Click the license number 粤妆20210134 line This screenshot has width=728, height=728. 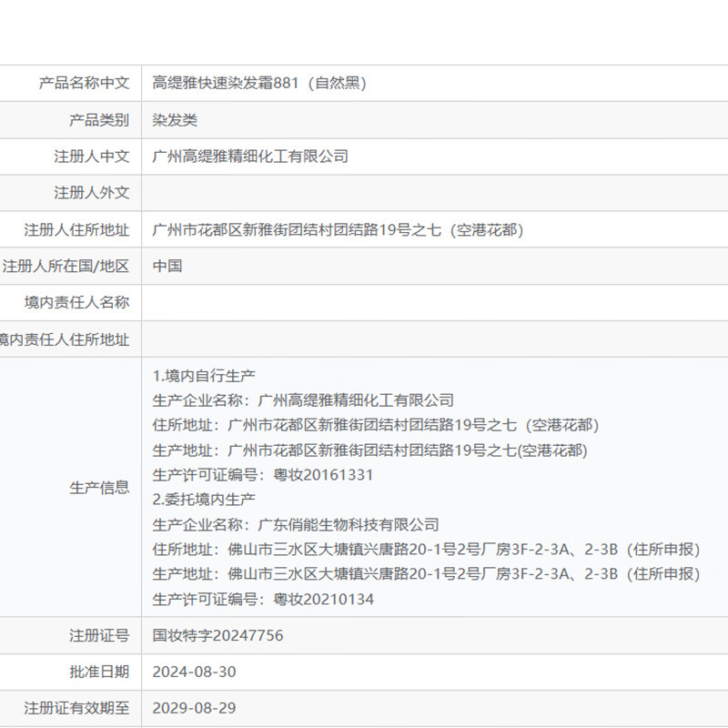coord(263,600)
